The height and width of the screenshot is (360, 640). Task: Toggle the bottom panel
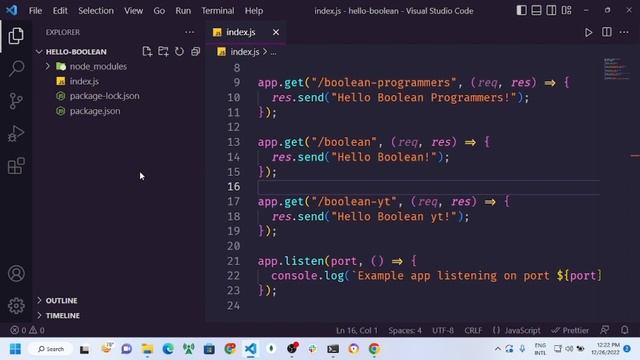point(536,10)
